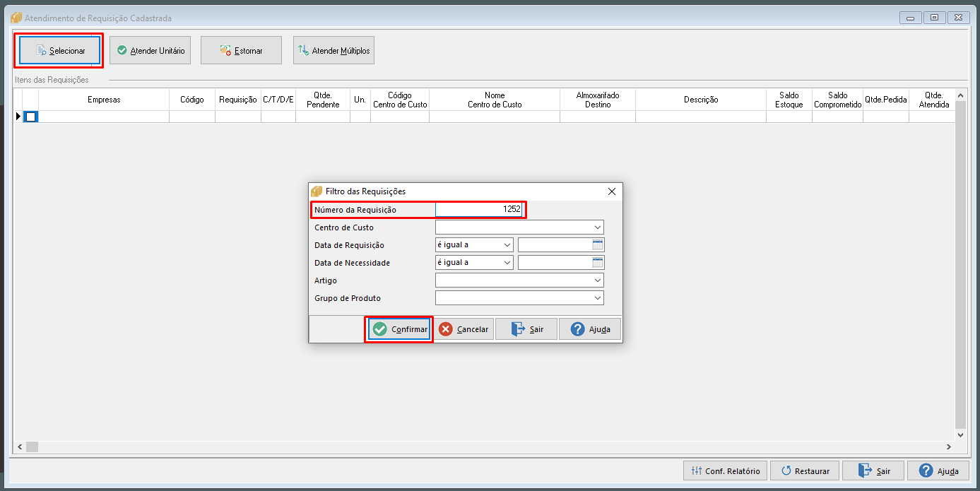
Task: Click the Descrição column header
Action: (x=701, y=100)
